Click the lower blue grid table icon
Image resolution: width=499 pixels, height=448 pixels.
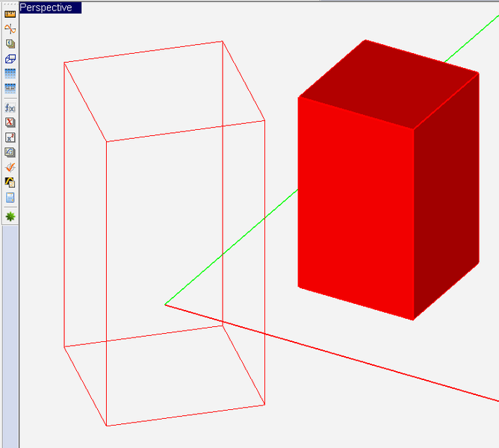click(x=10, y=88)
